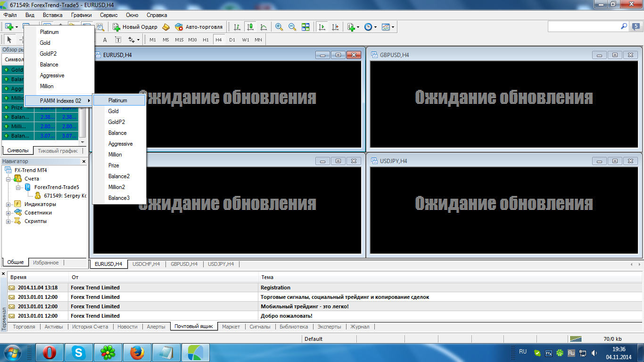Click the volume icon in system tray
644x362 pixels.
[594, 353]
